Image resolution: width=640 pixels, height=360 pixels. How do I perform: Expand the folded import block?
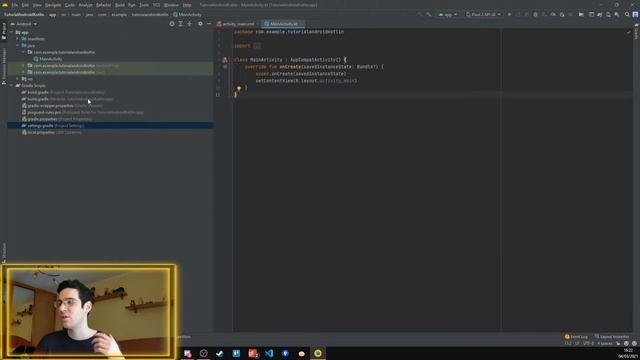[257, 46]
